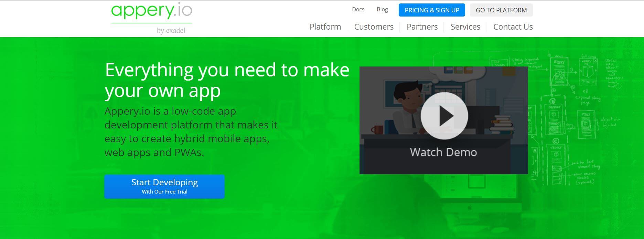Click the 'by exadel' text under logo
This screenshot has width=644, height=239.
tap(171, 31)
